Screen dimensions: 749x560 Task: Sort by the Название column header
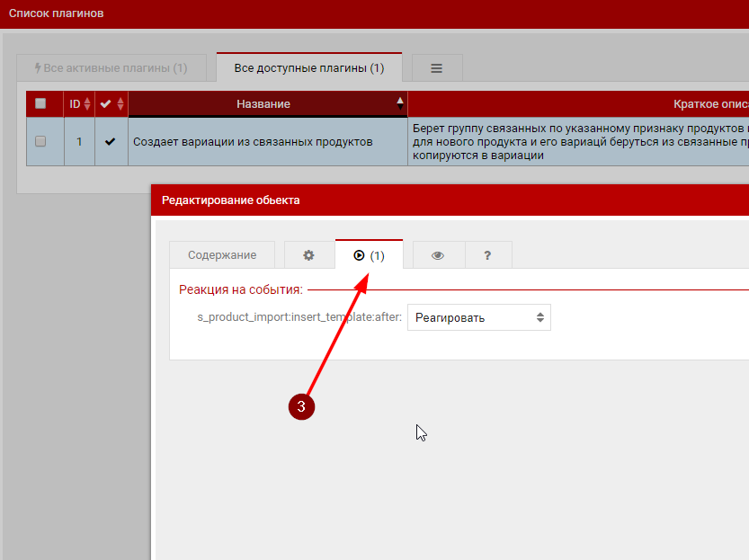pos(264,104)
